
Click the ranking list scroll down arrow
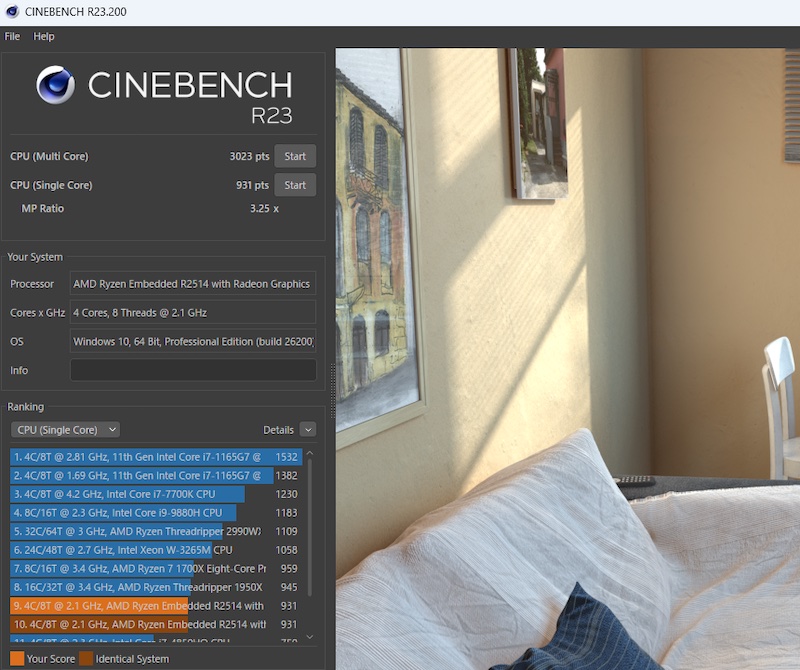[309, 637]
